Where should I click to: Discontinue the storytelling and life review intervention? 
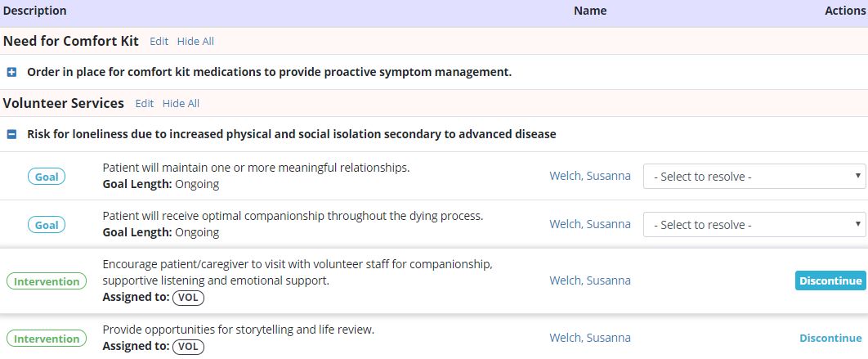coord(830,338)
